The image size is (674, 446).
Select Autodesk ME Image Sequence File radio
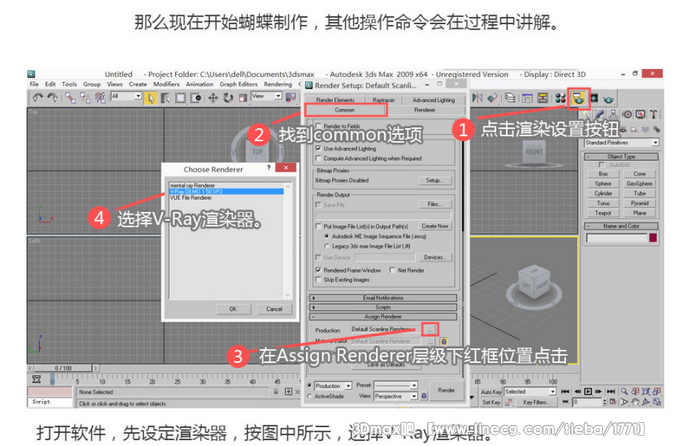tap(327, 236)
